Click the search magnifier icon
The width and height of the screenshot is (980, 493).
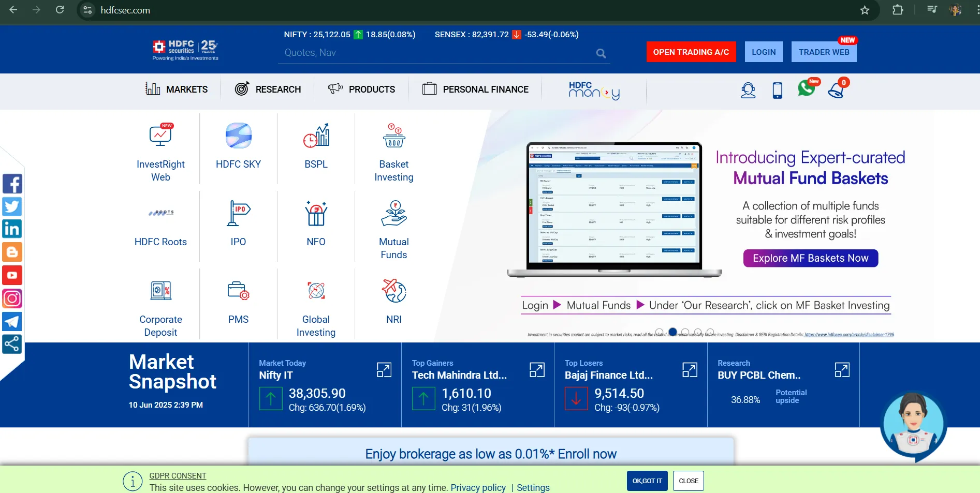pyautogui.click(x=601, y=53)
